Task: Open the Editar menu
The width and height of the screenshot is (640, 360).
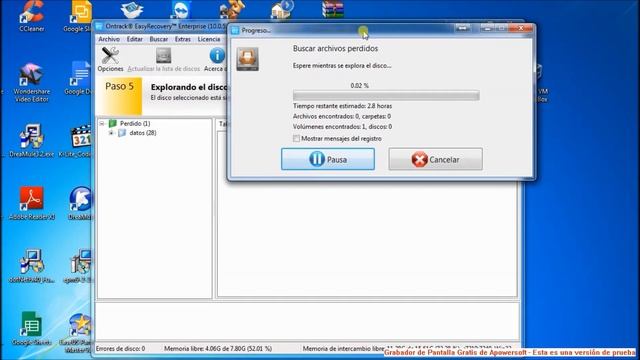Action: click(134, 39)
